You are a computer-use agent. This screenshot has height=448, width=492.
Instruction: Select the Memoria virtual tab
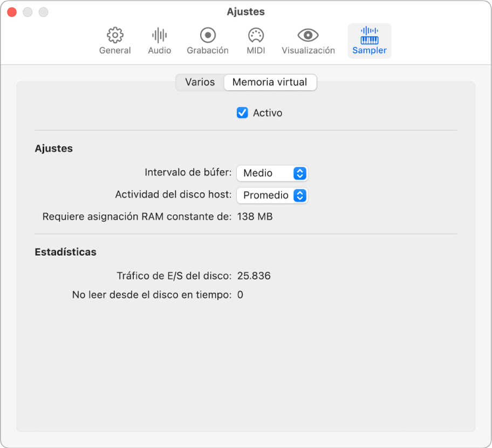(x=270, y=82)
